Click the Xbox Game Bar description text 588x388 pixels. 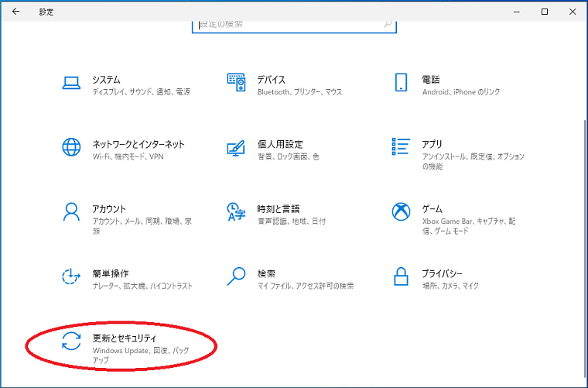(469, 226)
